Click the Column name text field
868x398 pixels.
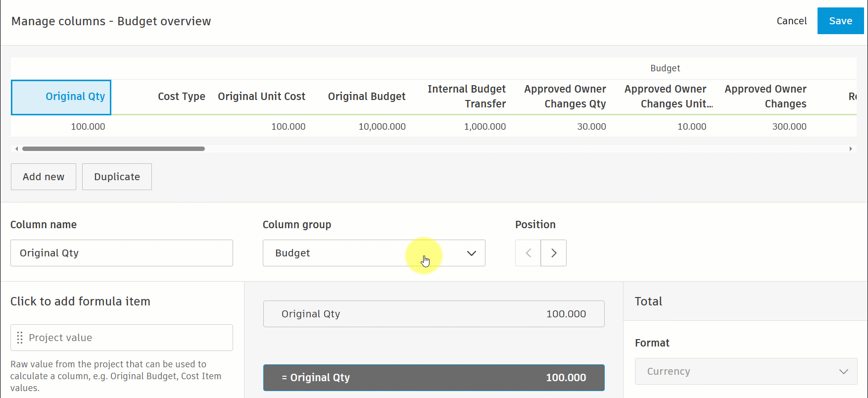pos(121,253)
